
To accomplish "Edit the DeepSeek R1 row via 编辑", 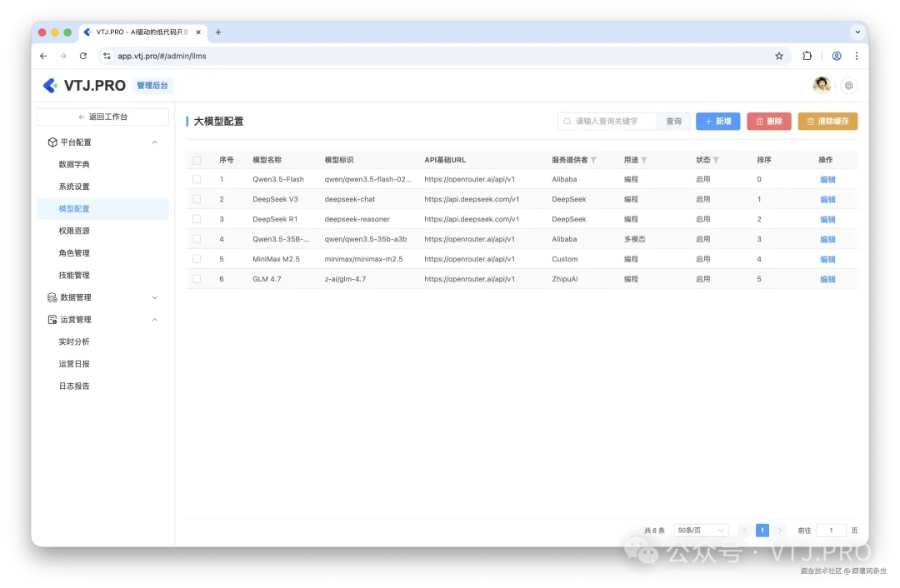I will 827,220.
